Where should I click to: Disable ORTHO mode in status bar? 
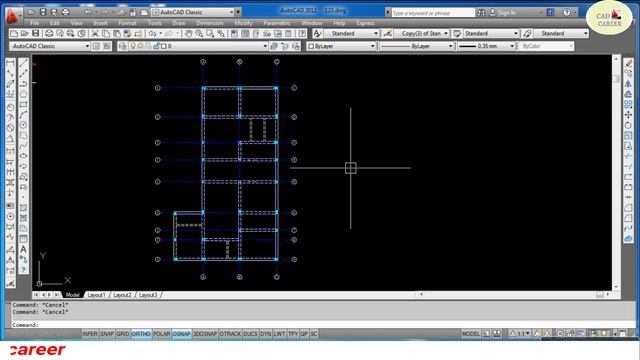[141, 334]
